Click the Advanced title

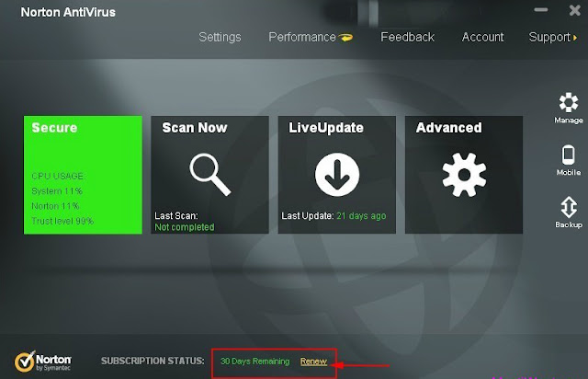449,128
